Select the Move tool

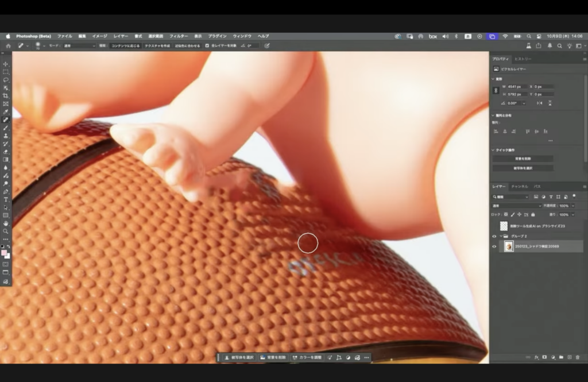[x=6, y=64]
